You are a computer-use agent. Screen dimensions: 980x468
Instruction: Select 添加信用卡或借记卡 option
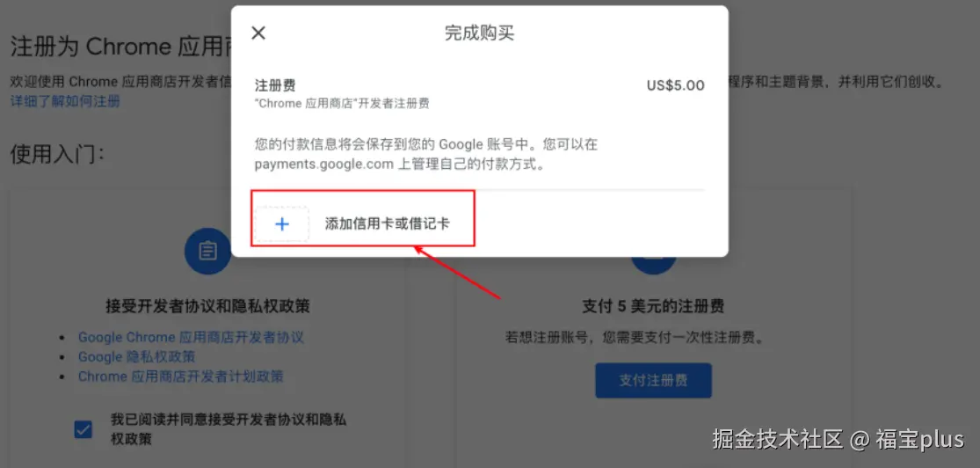362,224
